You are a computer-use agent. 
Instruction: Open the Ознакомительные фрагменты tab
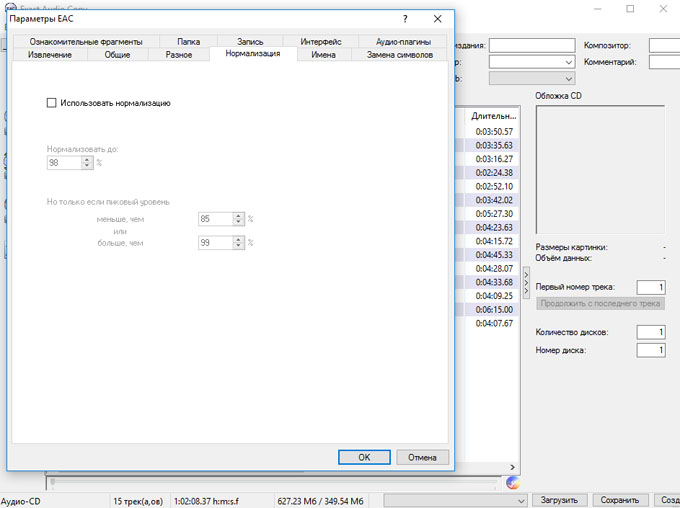tap(85, 42)
